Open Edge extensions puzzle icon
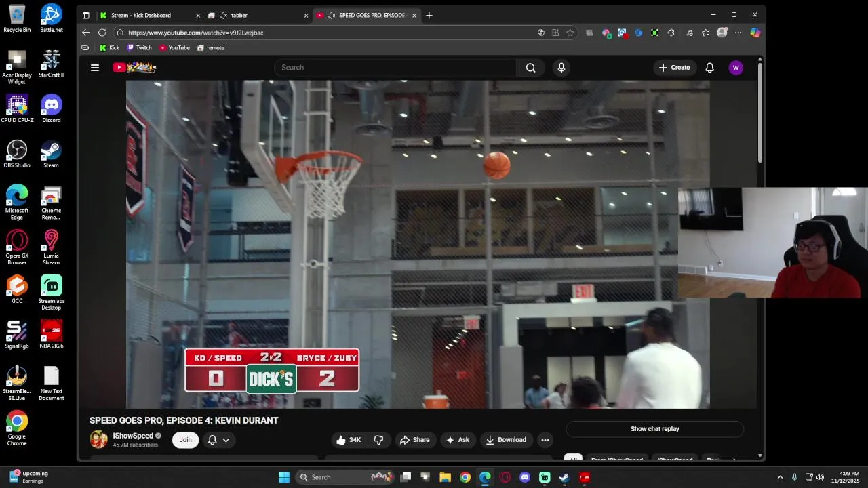Screen dimensions: 868x488 [x=671, y=33]
